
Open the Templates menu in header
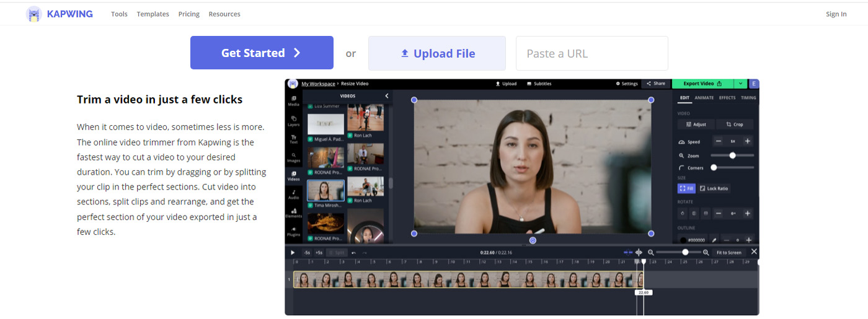click(x=153, y=14)
